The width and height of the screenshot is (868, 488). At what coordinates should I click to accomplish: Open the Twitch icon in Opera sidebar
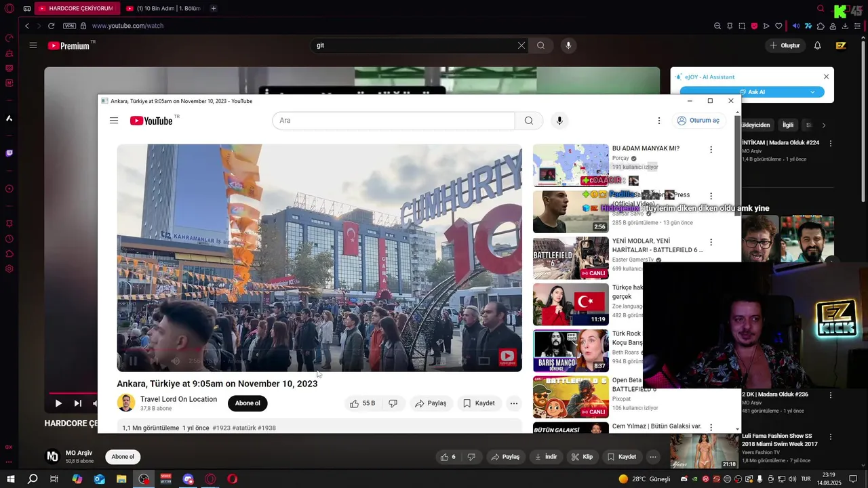tap(9, 153)
